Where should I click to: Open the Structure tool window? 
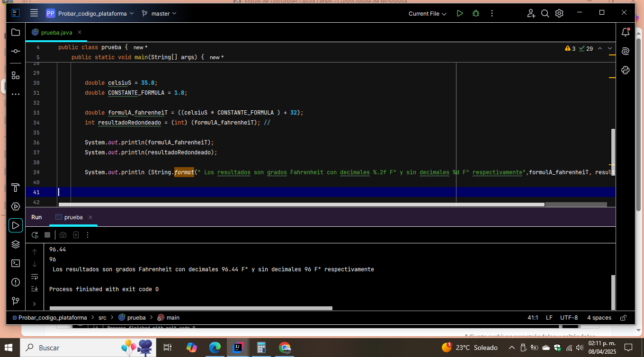click(x=16, y=75)
